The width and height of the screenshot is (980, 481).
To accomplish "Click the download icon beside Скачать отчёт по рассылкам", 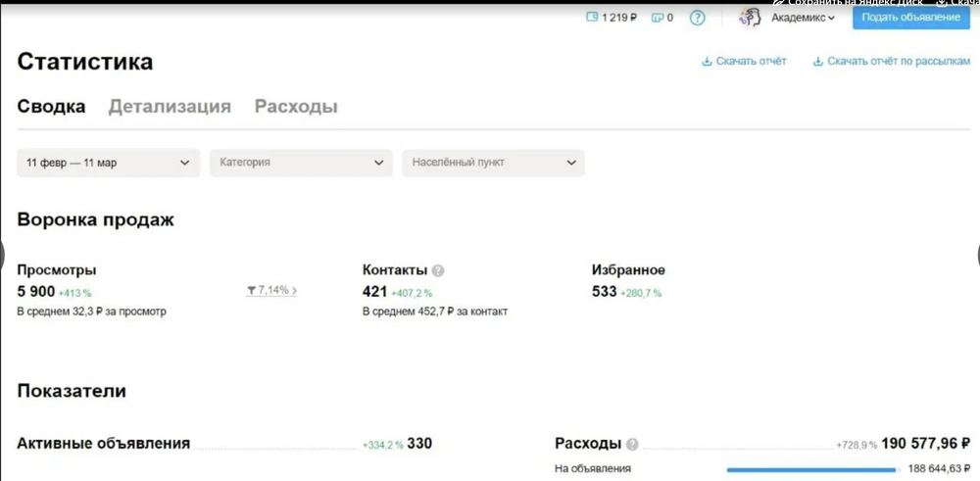I will pos(817,61).
